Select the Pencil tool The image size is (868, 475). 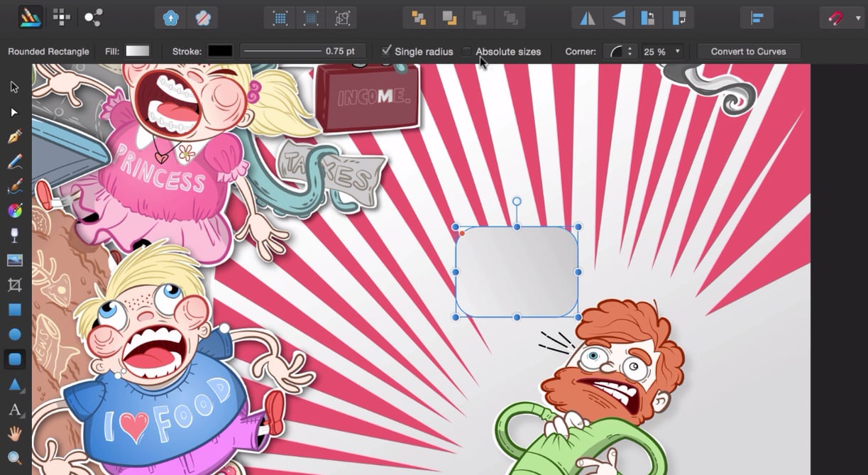tap(15, 161)
